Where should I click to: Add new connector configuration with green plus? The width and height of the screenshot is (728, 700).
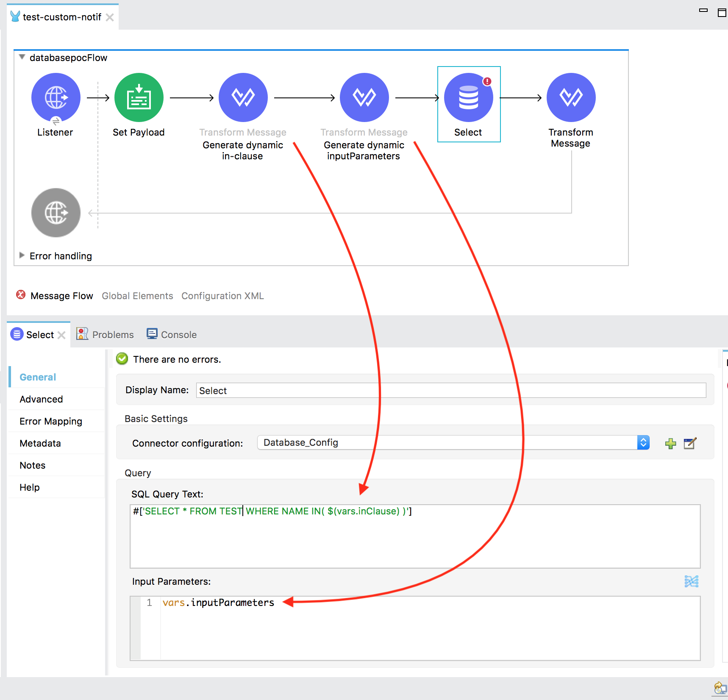click(670, 444)
